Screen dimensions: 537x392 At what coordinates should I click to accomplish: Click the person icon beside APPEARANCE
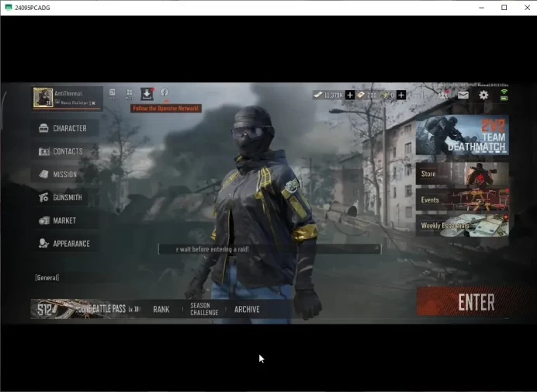43,243
